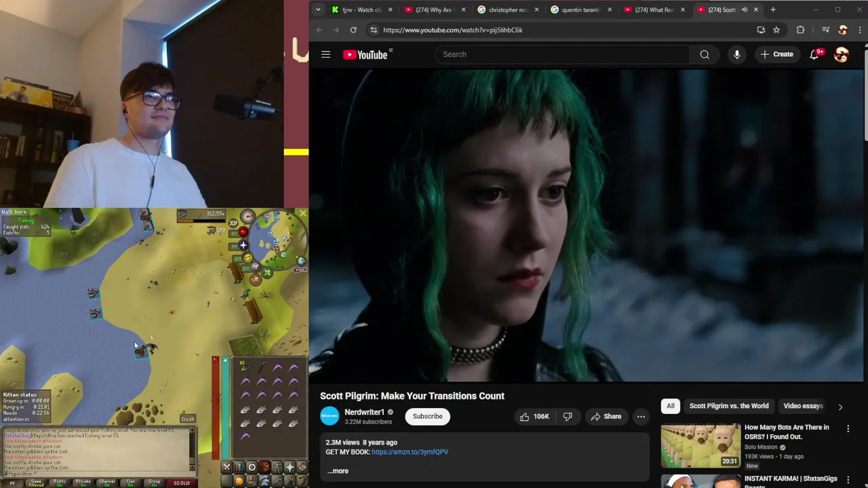Screen dimensions: 868x488
Task: Toggle Game chat filter button
Action: click(x=36, y=483)
